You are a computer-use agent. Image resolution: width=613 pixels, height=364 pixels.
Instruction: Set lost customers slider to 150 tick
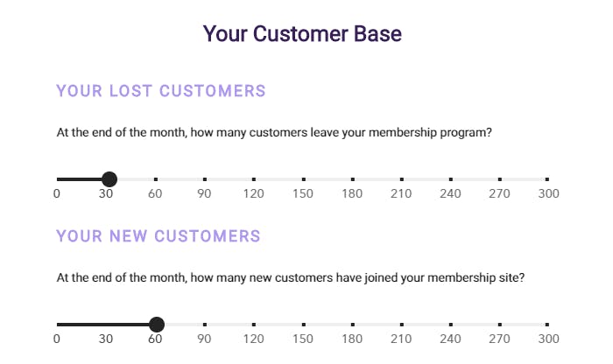pos(304,179)
